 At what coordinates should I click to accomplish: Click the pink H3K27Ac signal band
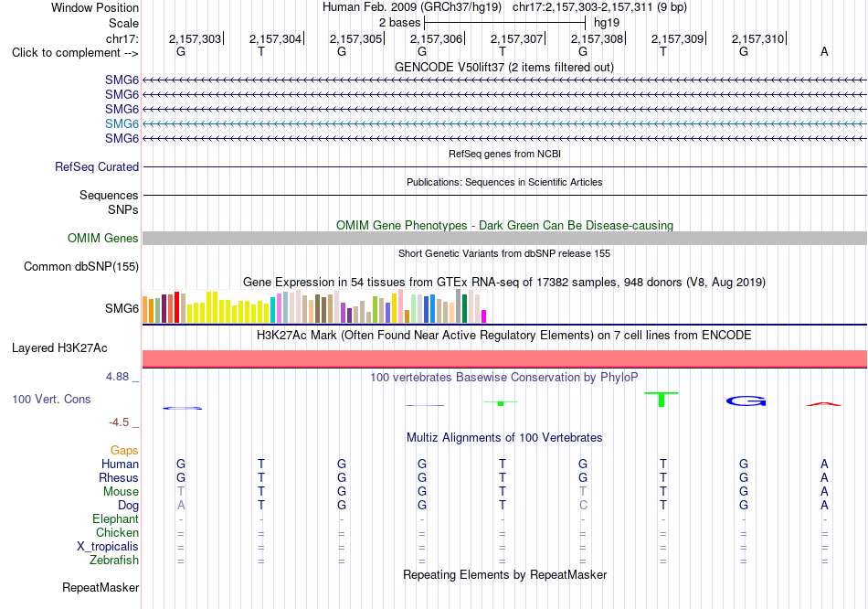(504, 358)
